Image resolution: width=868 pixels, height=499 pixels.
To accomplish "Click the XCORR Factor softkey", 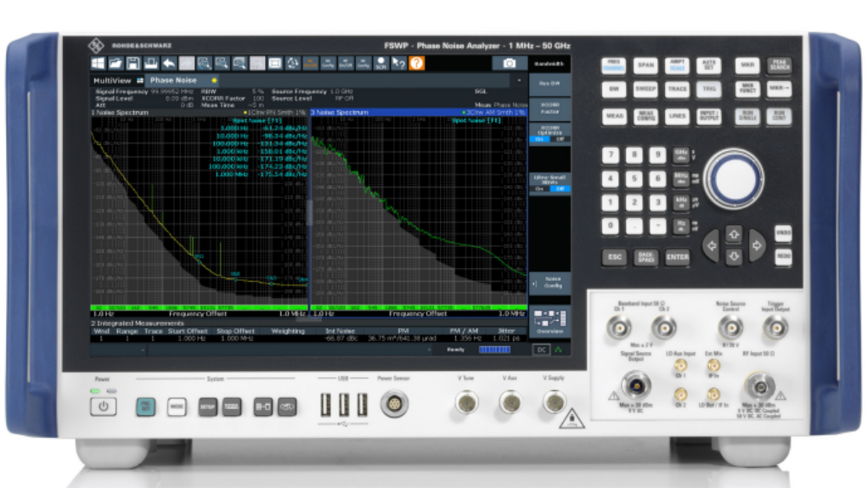I will [x=550, y=108].
